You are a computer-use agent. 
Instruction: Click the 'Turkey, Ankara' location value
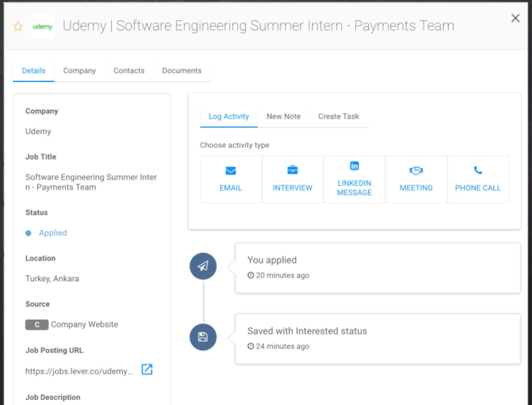53,279
